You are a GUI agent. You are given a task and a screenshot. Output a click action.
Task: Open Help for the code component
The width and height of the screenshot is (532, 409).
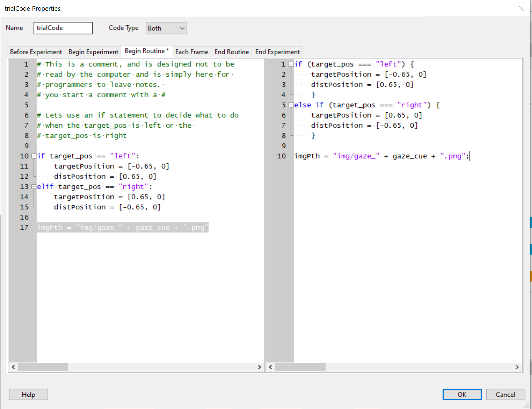(28, 395)
